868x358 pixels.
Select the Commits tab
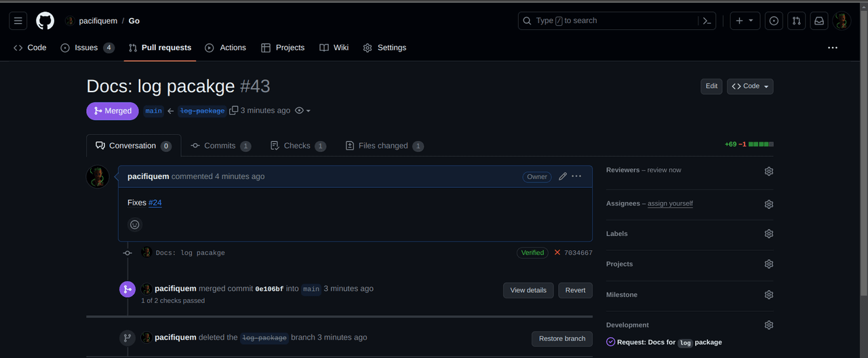pyautogui.click(x=220, y=146)
